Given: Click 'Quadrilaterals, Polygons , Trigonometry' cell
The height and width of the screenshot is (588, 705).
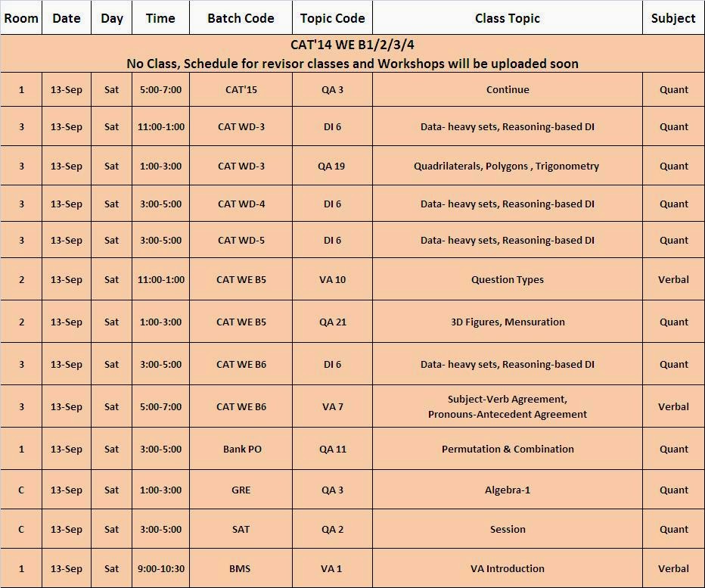Looking at the screenshot, I should tap(507, 166).
